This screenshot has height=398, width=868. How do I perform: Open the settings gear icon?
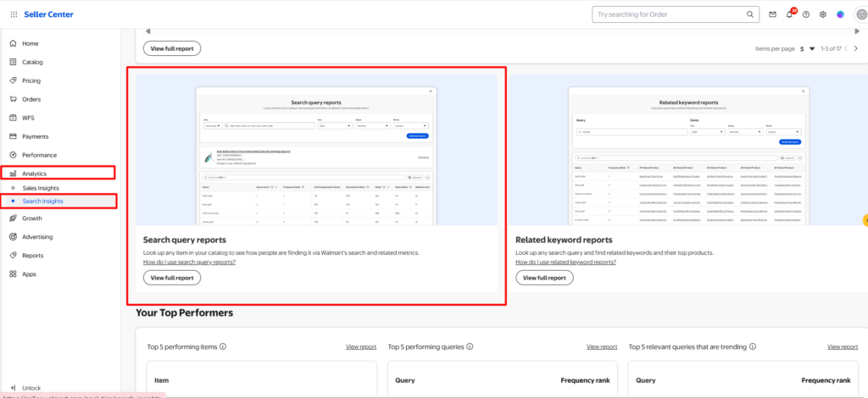pos(823,14)
